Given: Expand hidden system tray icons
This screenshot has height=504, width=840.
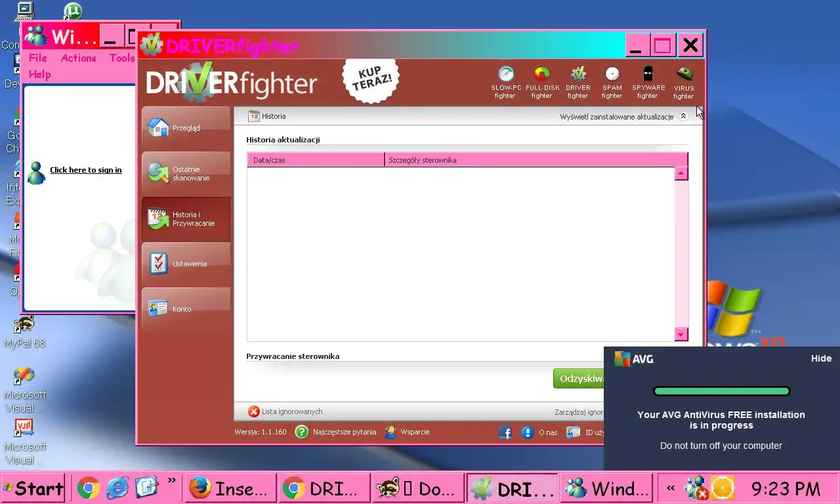Looking at the screenshot, I should pyautogui.click(x=671, y=488).
